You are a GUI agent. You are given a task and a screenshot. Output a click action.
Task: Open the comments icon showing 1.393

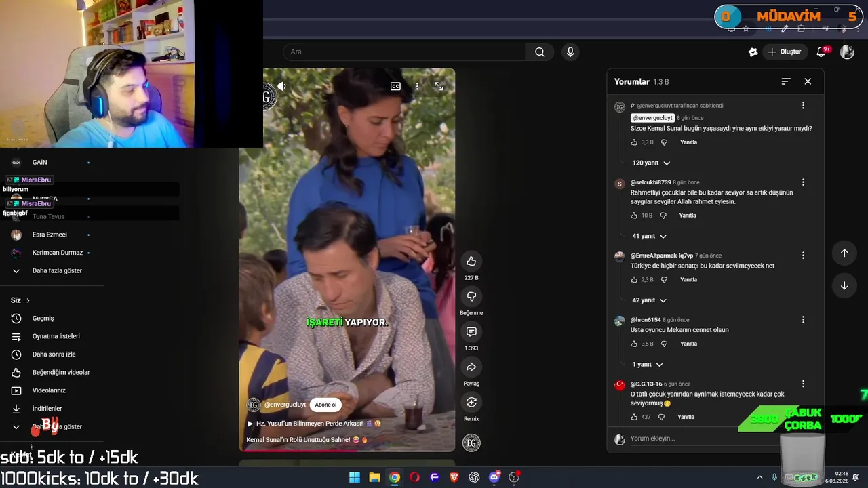(x=471, y=331)
